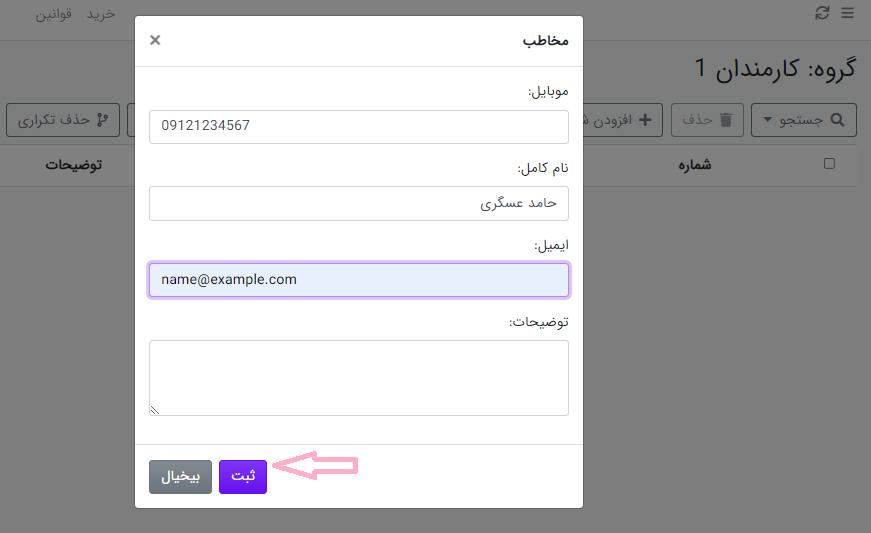Click the branch icon on حذف تکراری
871x533 pixels.
click(x=102, y=120)
